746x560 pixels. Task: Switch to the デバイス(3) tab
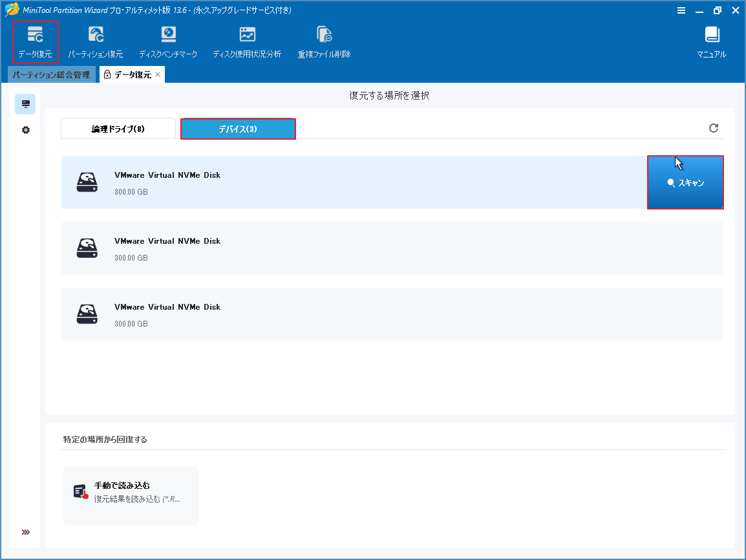pyautogui.click(x=238, y=128)
